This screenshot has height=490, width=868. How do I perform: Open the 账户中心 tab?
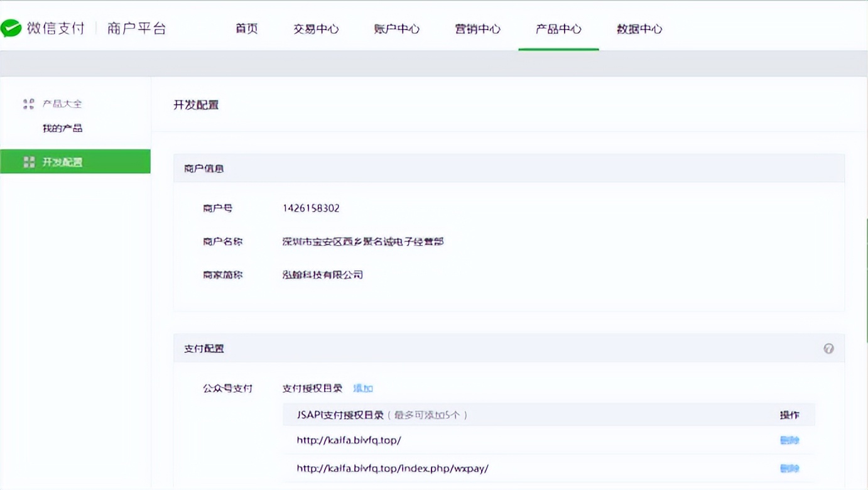point(397,29)
